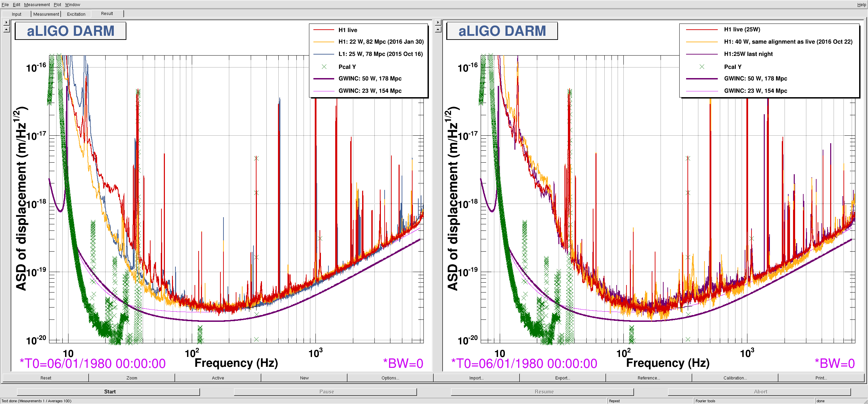
Task: Click 'Pcal Y' in the left plot legend
Action: click(347, 67)
